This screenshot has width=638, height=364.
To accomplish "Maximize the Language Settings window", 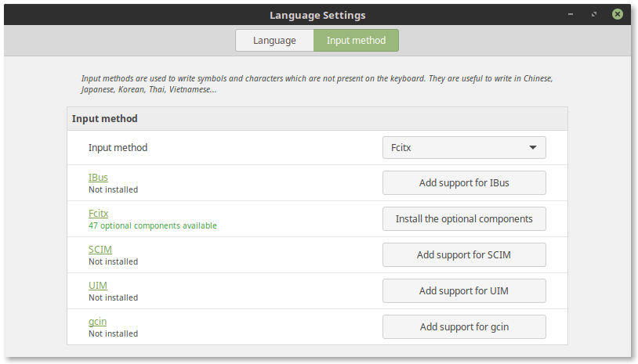I will [596, 14].
